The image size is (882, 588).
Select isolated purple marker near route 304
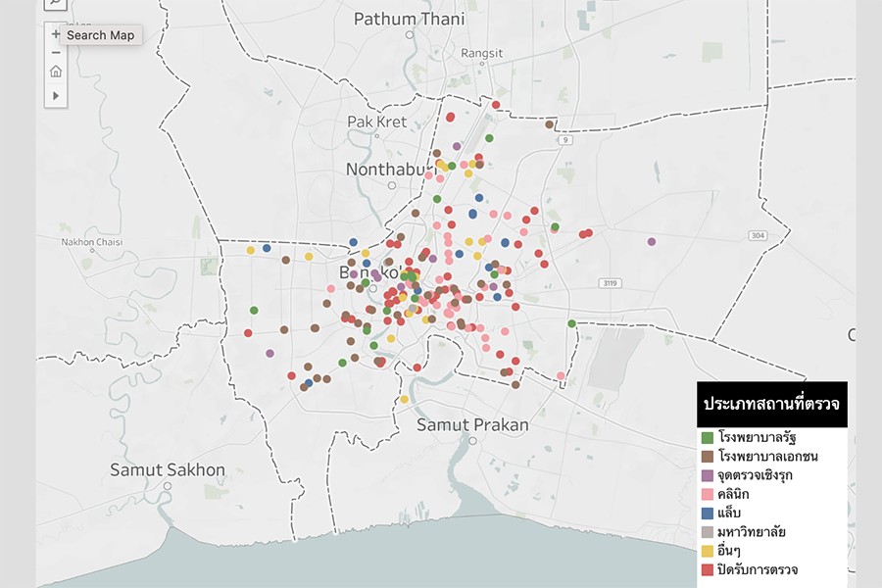coord(652,241)
